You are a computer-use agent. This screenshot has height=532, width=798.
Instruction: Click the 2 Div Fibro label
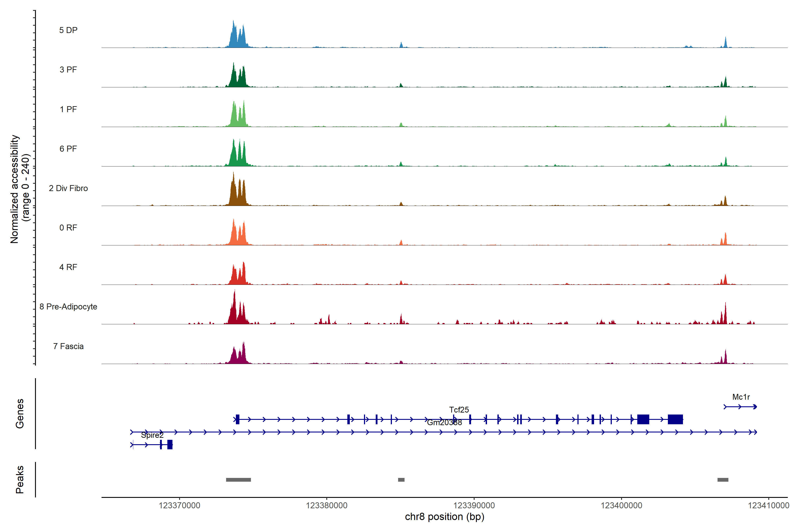(x=68, y=188)
